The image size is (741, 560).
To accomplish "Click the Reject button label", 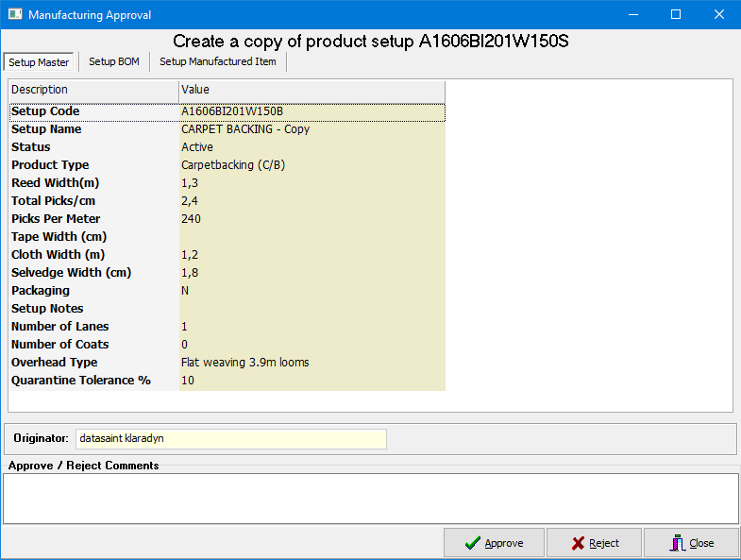I will [604, 543].
